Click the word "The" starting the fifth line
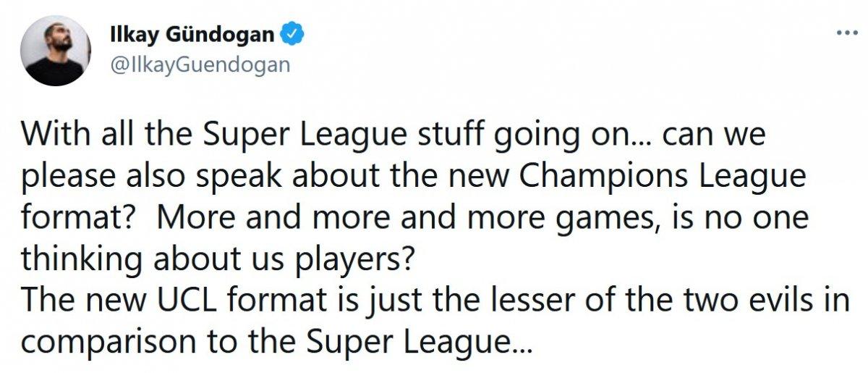 (47, 298)
